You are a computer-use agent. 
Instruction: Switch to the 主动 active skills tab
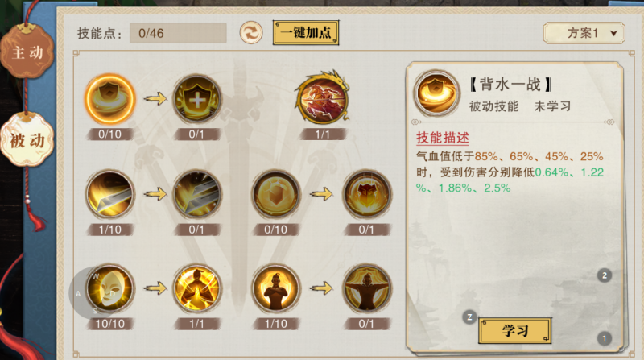tap(27, 52)
